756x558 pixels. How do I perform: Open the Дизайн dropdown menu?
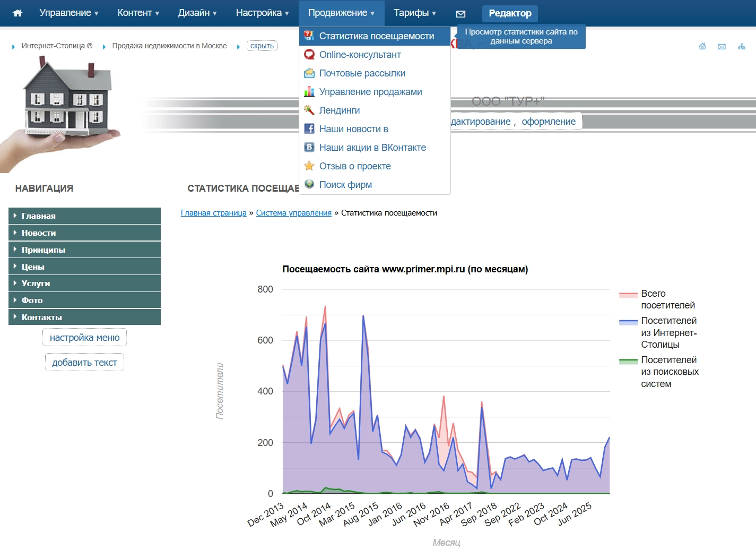click(x=197, y=13)
